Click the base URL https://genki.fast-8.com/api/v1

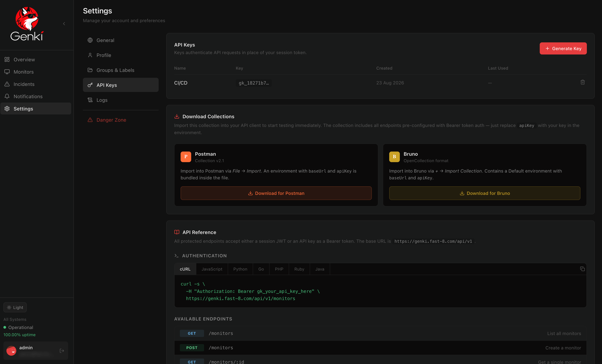[x=433, y=241]
